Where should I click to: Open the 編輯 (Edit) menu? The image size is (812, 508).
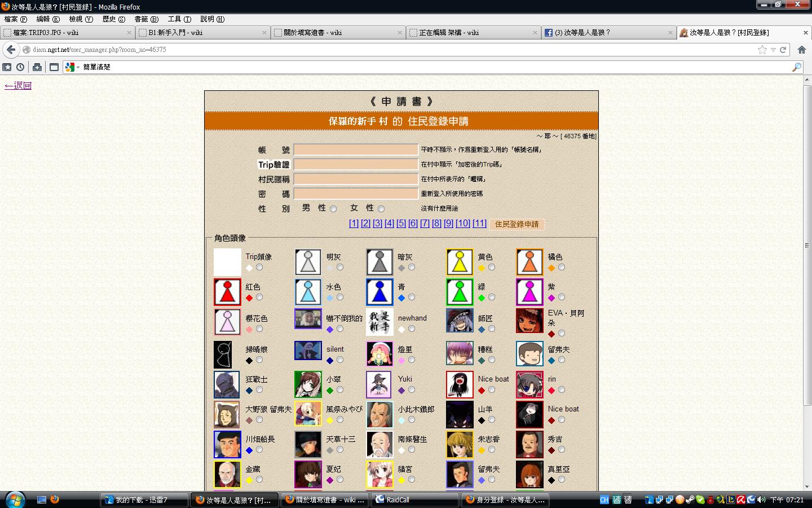48,19
